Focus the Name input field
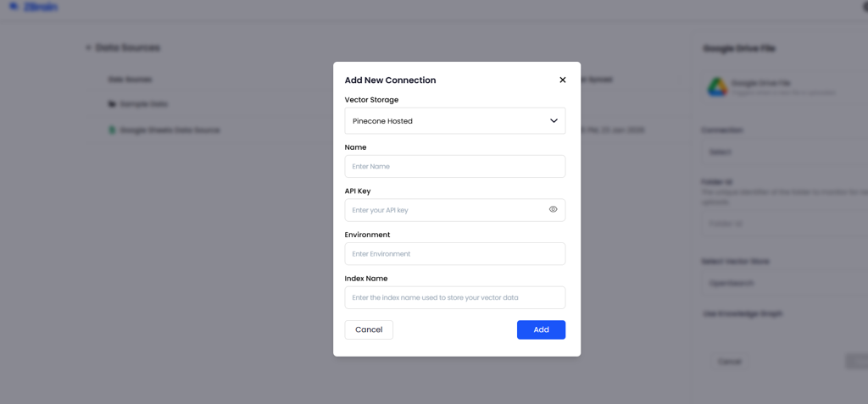The image size is (868, 404). 454,166
